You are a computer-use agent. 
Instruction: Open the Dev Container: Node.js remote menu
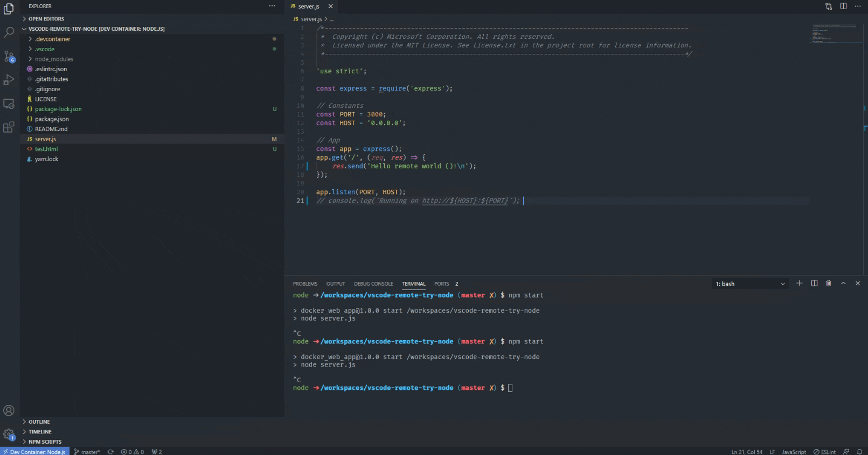(34, 452)
